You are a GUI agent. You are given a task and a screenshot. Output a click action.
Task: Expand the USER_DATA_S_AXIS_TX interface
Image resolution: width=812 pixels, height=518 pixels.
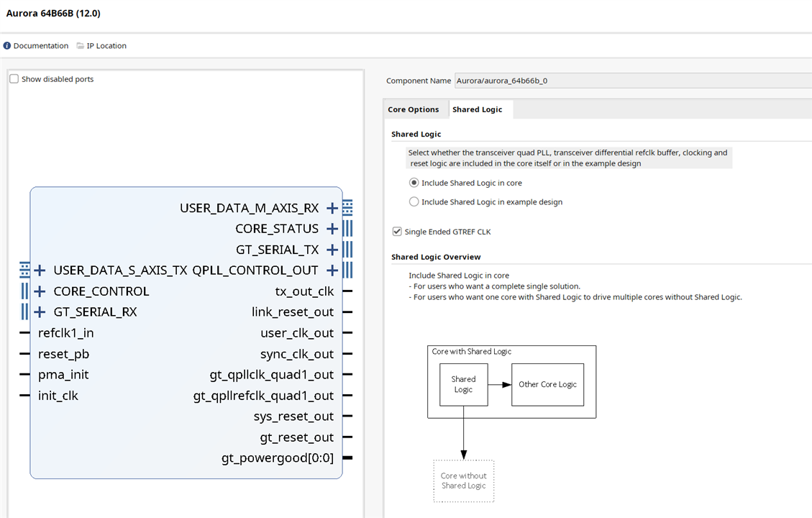click(40, 271)
